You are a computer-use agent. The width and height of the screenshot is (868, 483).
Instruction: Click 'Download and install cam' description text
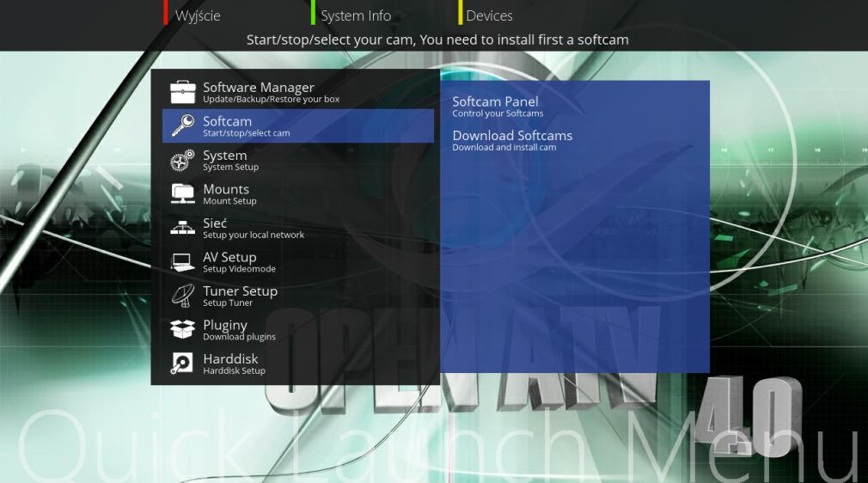coord(504,147)
